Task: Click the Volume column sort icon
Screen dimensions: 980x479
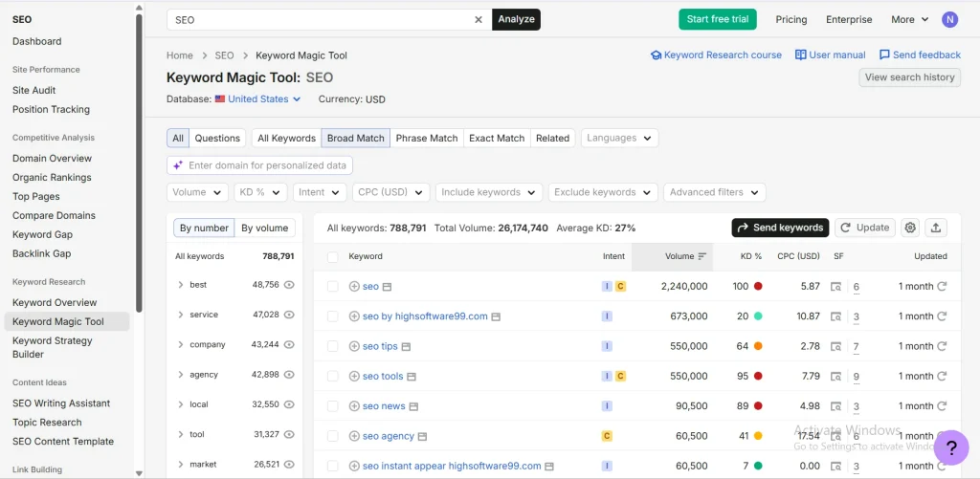Action: (702, 256)
